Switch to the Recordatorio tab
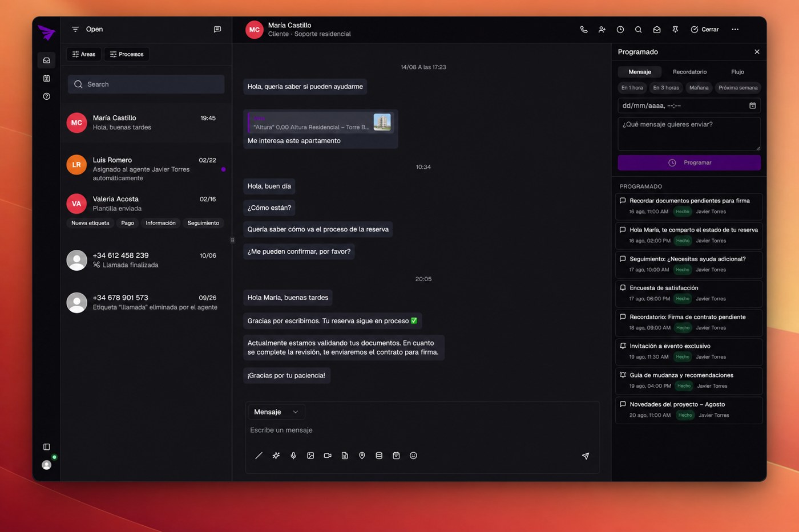The width and height of the screenshot is (799, 532). click(x=689, y=72)
